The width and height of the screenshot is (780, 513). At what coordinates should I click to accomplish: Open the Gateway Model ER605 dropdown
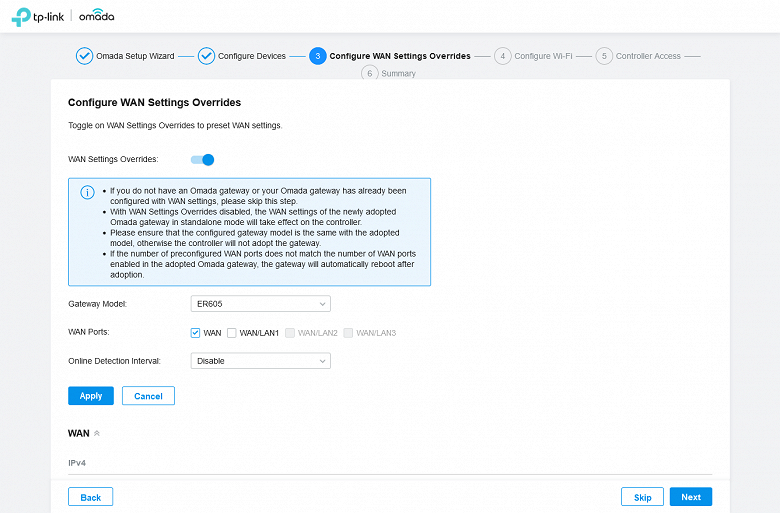pyautogui.click(x=261, y=304)
